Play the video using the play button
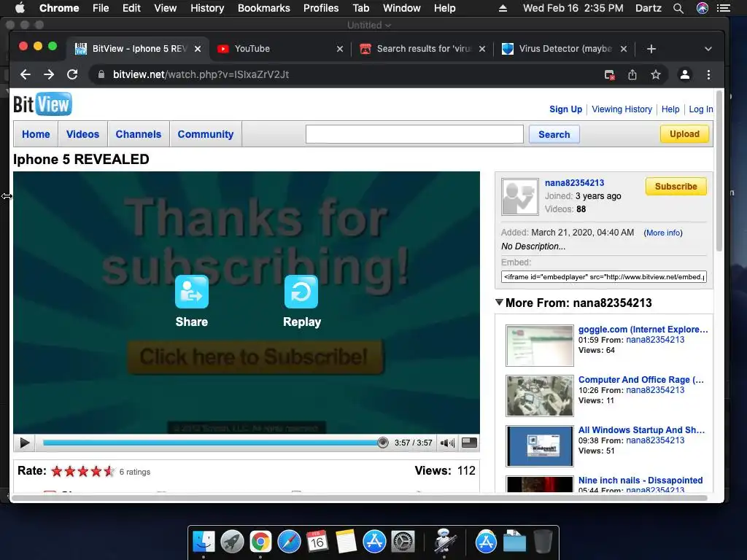The image size is (747, 560). tap(25, 443)
